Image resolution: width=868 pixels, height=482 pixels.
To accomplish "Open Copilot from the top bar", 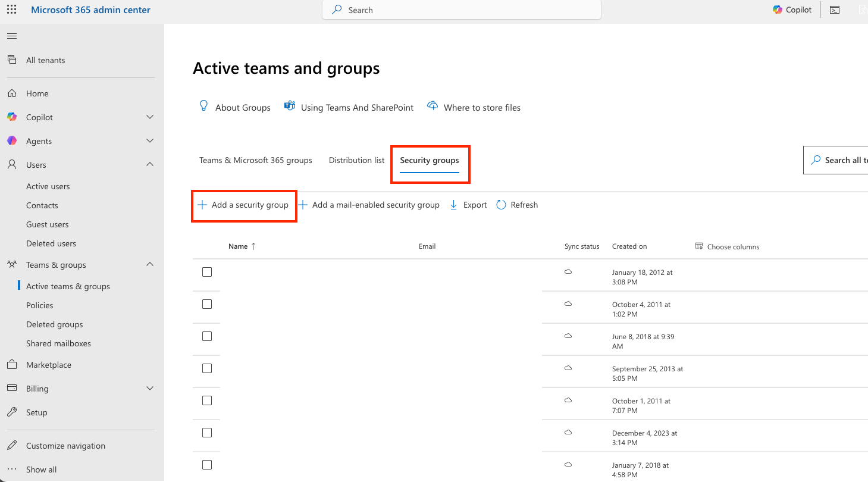I will pyautogui.click(x=792, y=10).
